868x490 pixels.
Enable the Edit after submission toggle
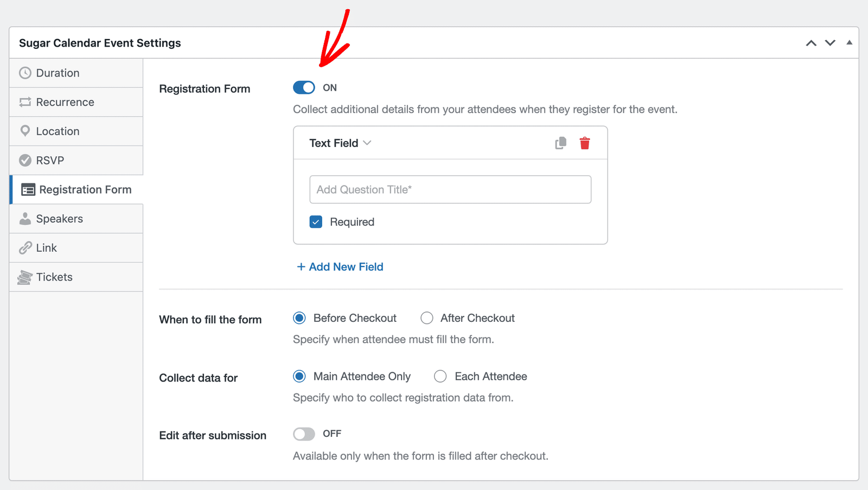click(304, 434)
